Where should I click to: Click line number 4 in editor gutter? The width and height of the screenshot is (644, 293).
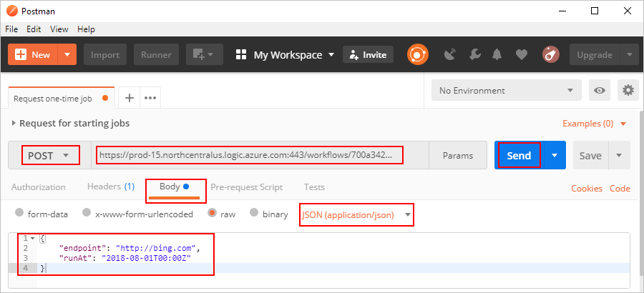pos(26,268)
